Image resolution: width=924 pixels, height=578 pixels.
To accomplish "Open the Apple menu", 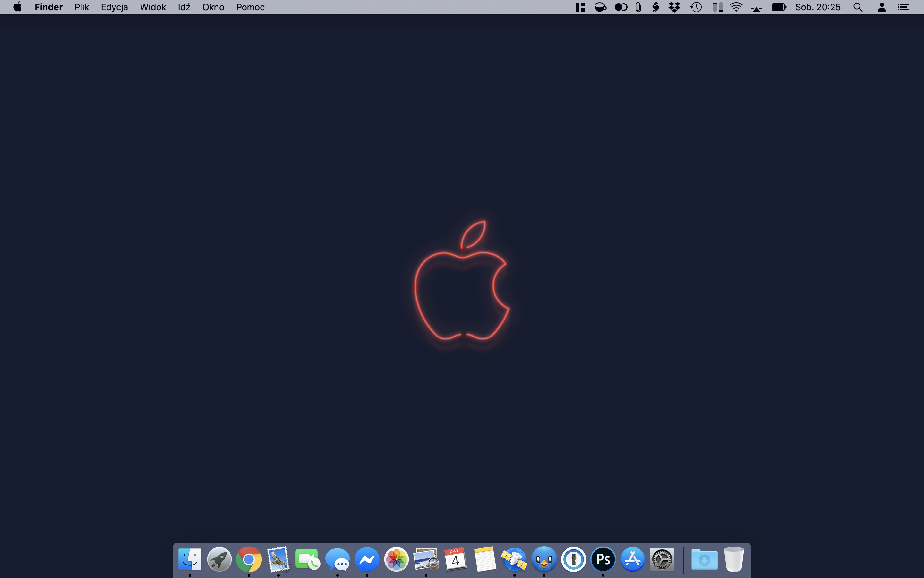I will [18, 7].
